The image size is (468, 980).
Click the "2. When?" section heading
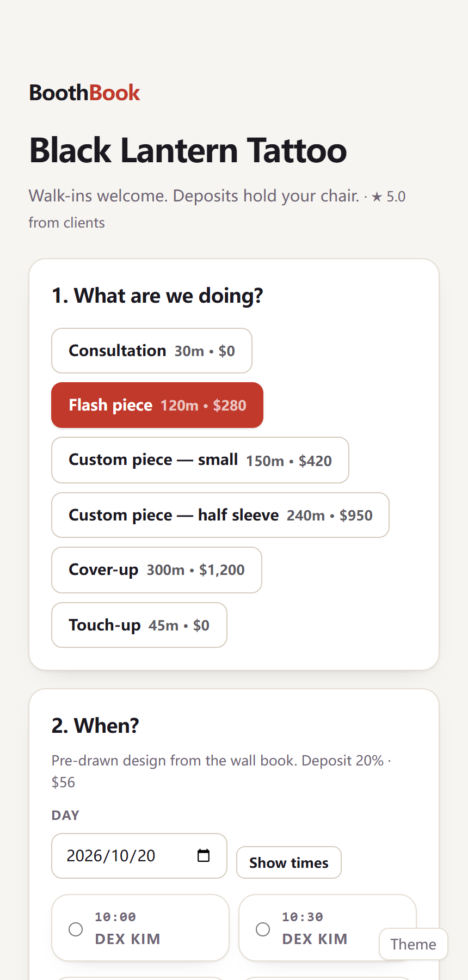[x=95, y=726]
